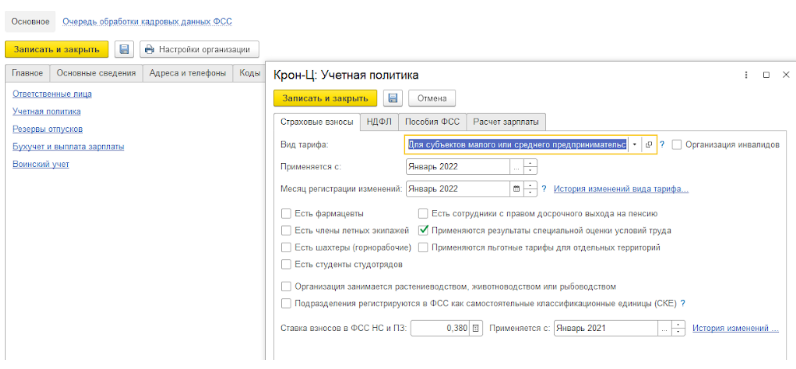
Task: Click the stepper of Месяц регистрации изменений
Action: [x=530, y=189]
